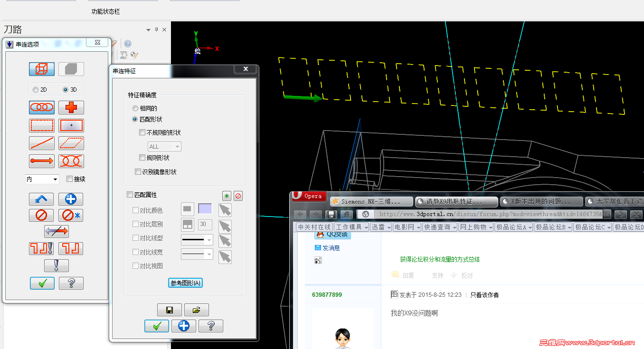Select the dashed-rectangle window selection method
This screenshot has width=644, height=349.
pyautogui.click(x=42, y=125)
